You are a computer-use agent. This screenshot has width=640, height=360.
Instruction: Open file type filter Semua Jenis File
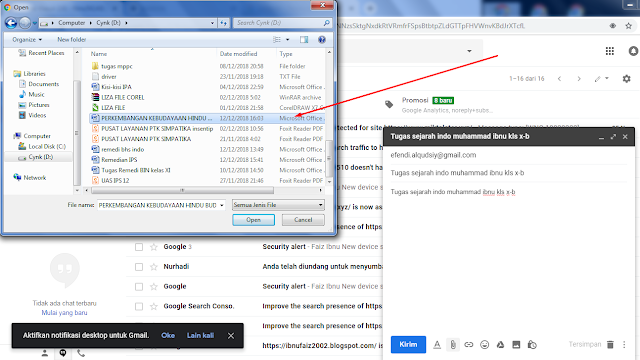pos(278,205)
